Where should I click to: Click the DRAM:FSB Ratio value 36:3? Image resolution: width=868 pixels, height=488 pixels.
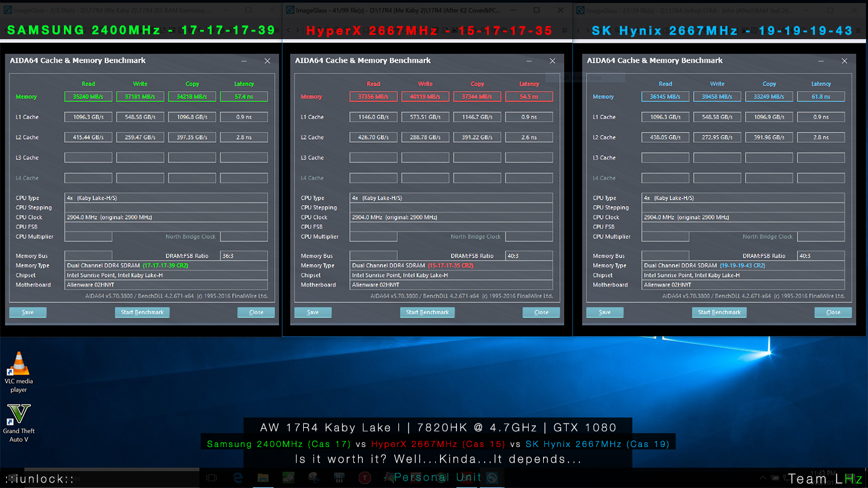click(x=244, y=255)
